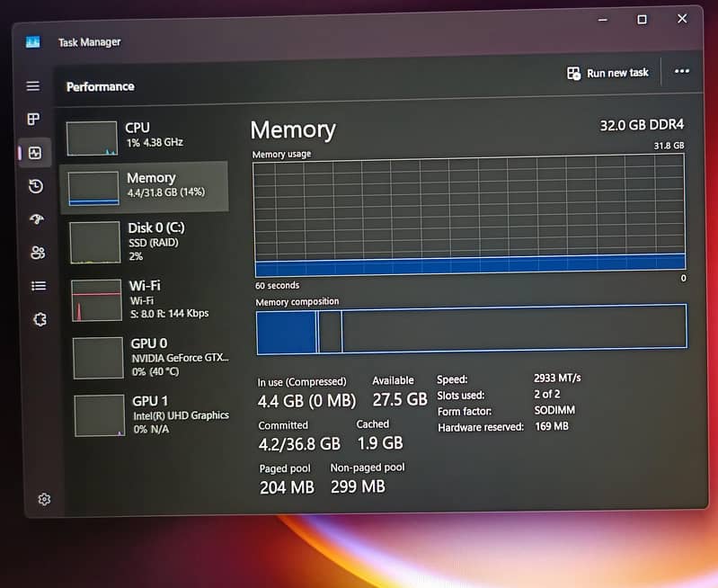This screenshot has height=588, width=718.
Task: Click the Hardware reserved 169 MB value
Action: tap(552, 426)
